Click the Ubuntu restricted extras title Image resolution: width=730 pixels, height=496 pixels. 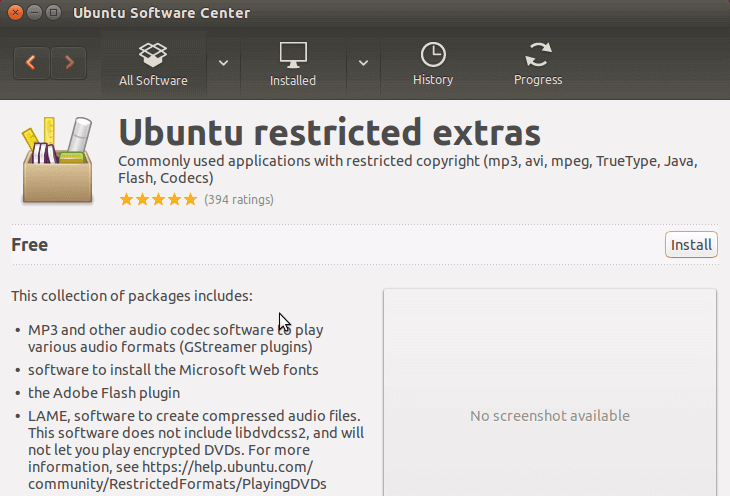tap(329, 132)
